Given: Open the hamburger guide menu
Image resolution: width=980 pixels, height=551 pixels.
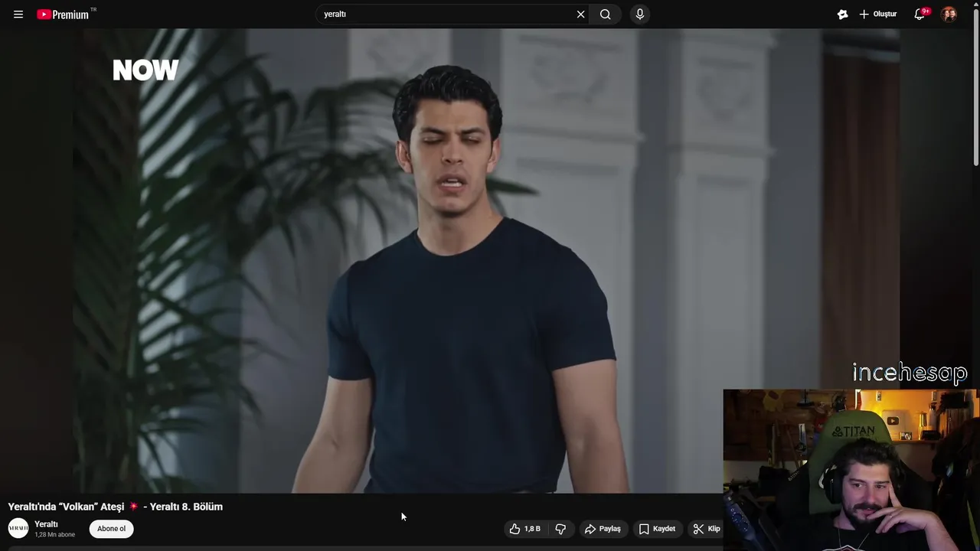Looking at the screenshot, I should [18, 15].
